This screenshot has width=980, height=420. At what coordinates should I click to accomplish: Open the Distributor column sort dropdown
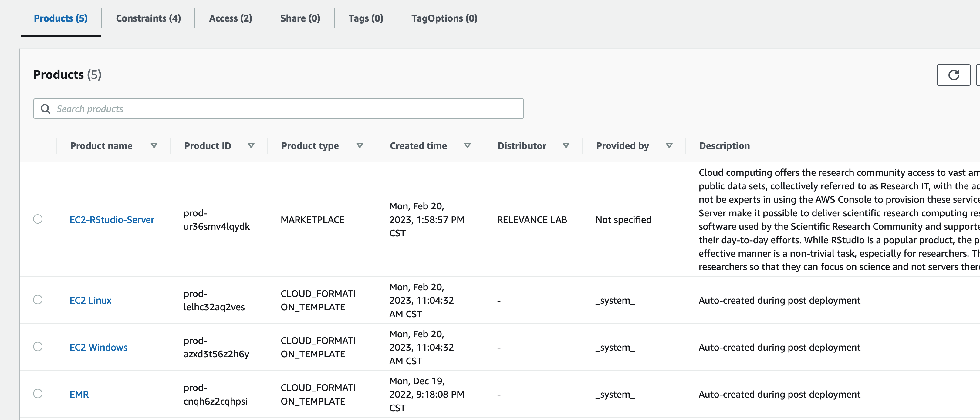(x=566, y=145)
